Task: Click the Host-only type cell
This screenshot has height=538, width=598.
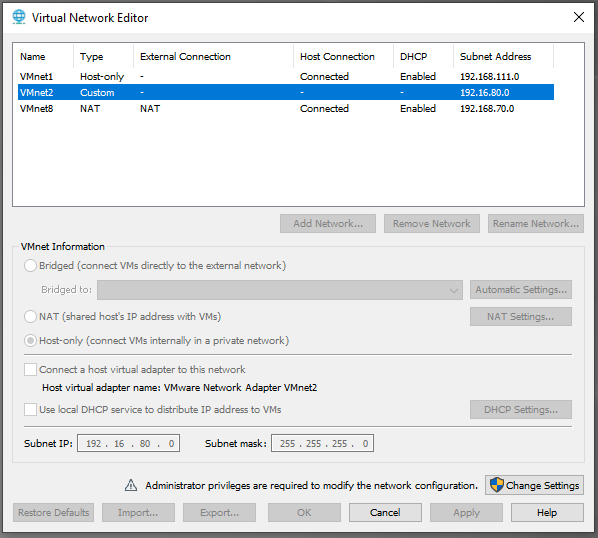Action: tap(102, 77)
